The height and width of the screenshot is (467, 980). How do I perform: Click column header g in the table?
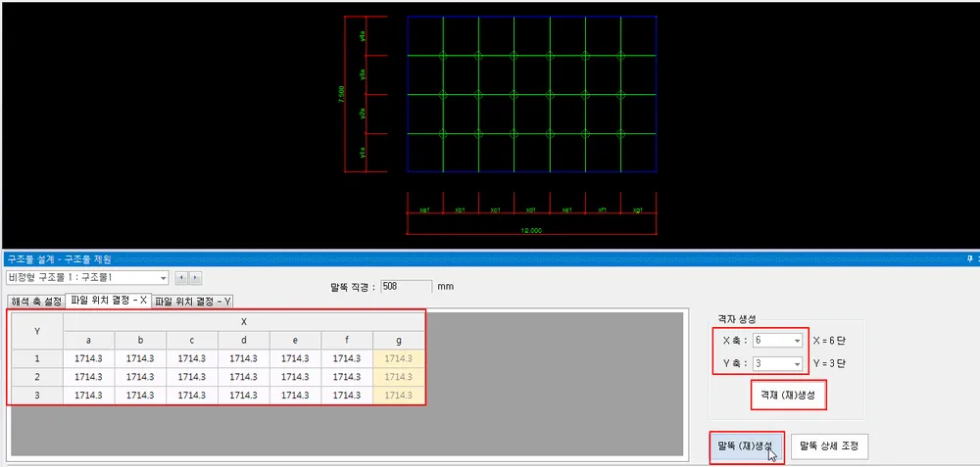coord(399,341)
